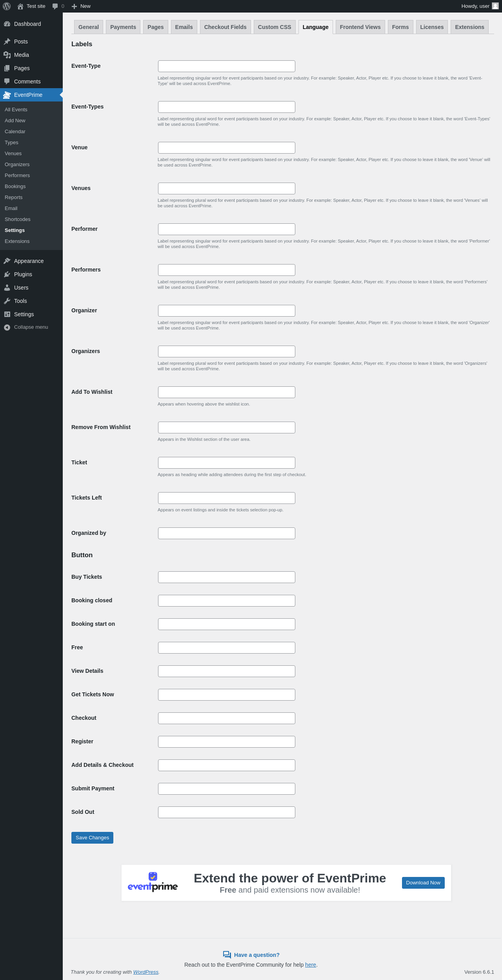Open Shortcodes in EventPrime submenu

18,219
